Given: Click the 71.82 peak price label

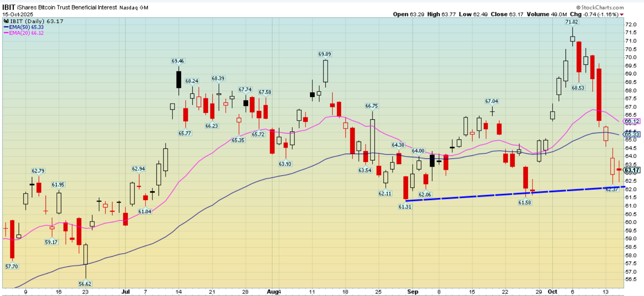Looking at the screenshot, I should pos(572,22).
